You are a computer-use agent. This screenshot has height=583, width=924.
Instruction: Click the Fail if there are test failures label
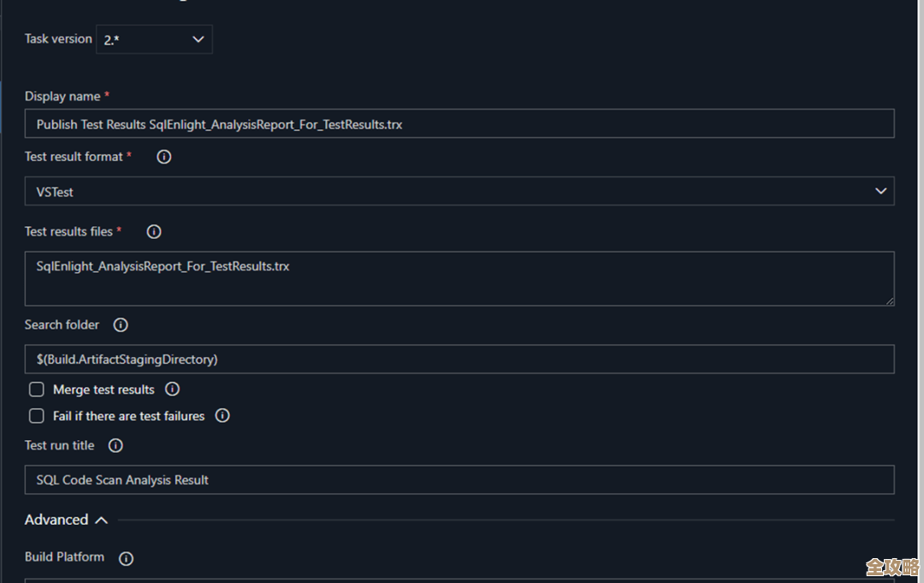(128, 416)
